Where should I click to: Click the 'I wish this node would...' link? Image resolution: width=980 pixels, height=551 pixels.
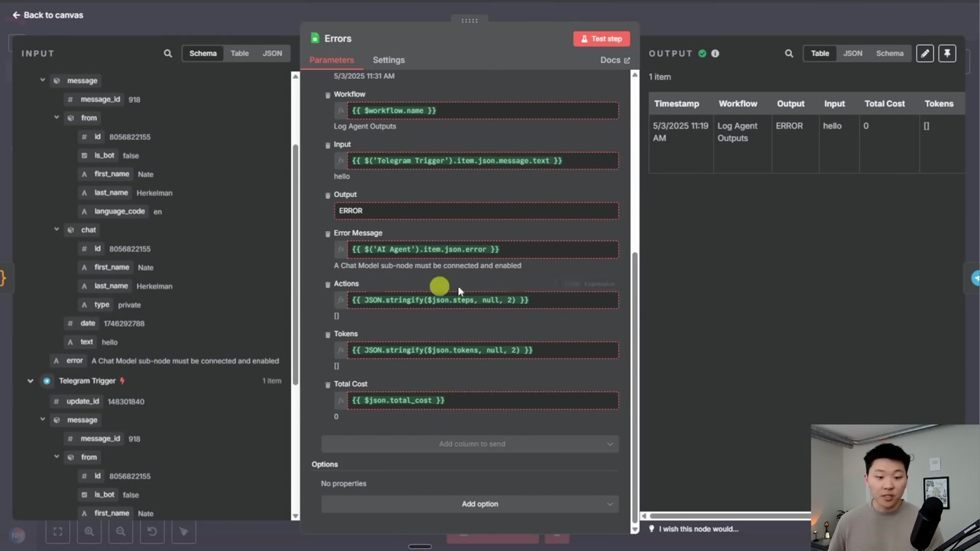pyautogui.click(x=699, y=529)
